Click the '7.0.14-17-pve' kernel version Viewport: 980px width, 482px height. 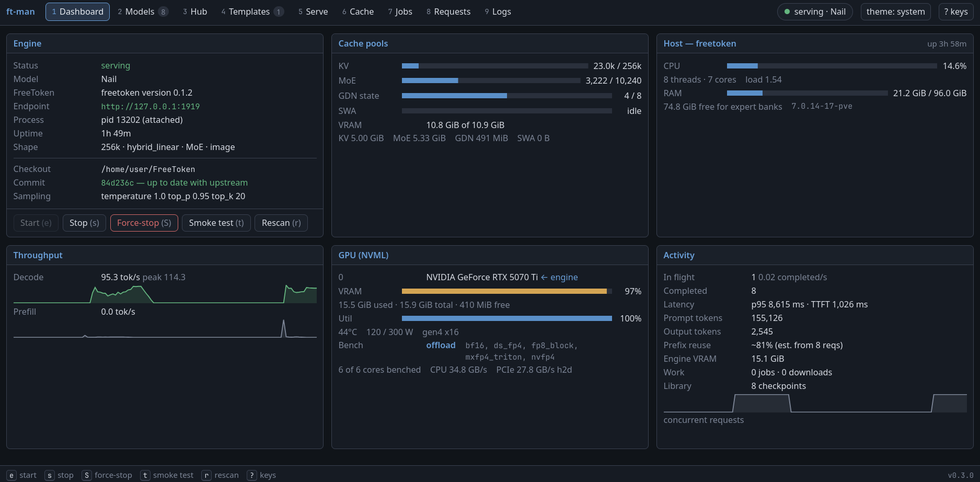click(822, 106)
